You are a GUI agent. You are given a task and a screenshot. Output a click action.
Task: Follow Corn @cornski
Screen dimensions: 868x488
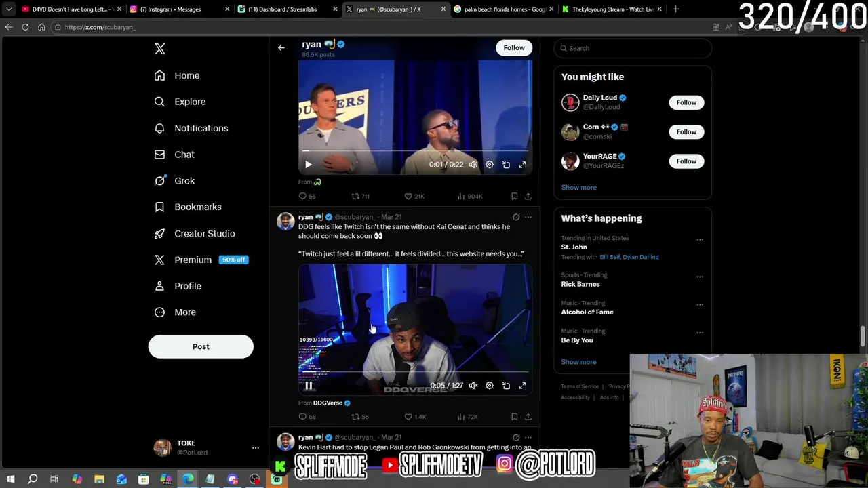[686, 131]
